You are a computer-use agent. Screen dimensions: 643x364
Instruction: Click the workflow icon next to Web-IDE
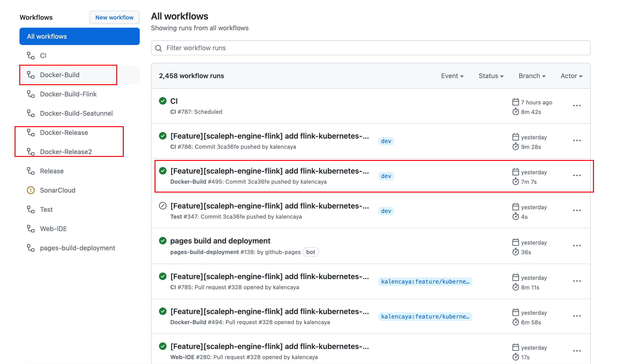31,228
